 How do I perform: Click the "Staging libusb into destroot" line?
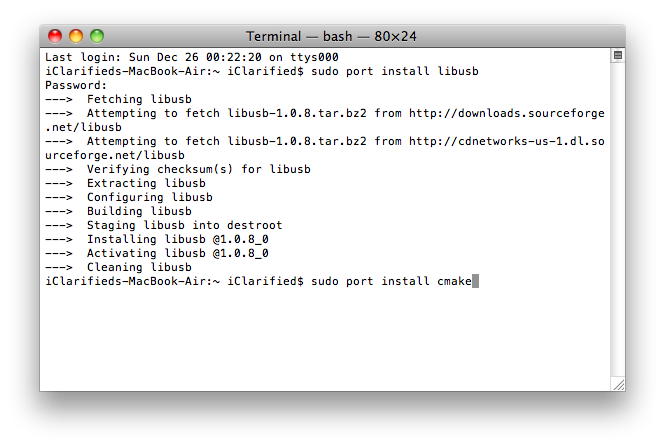(184, 226)
